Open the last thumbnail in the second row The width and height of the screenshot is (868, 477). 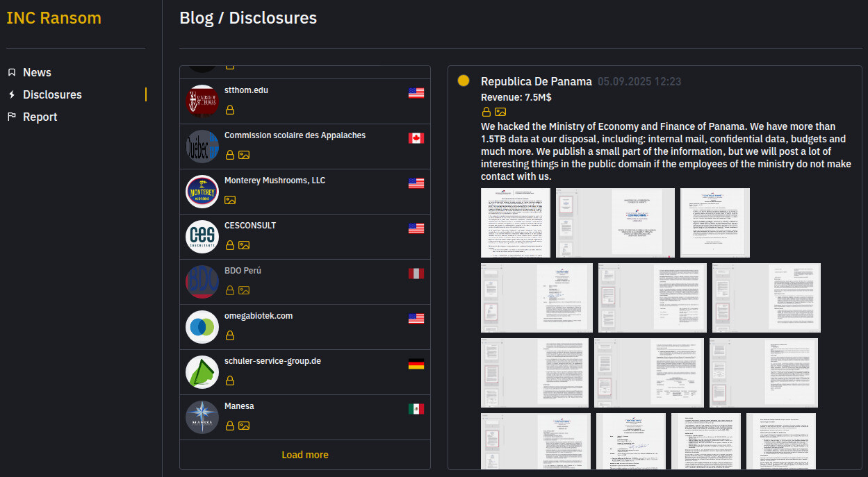(x=767, y=298)
